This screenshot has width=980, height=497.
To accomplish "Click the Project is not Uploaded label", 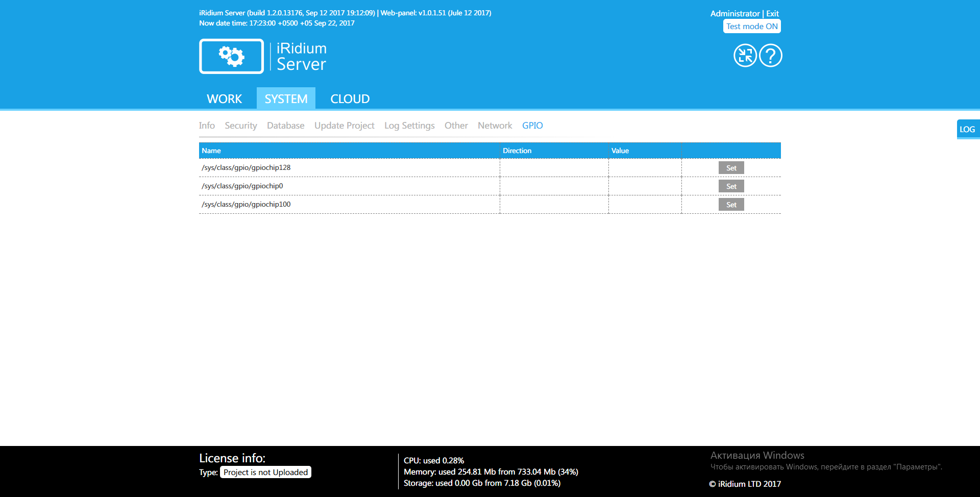I will coord(265,473).
